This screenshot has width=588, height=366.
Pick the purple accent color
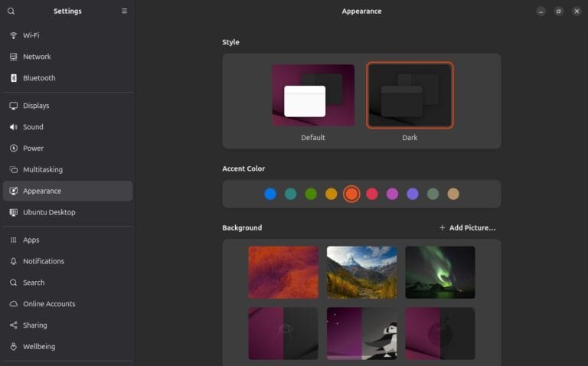(x=413, y=194)
